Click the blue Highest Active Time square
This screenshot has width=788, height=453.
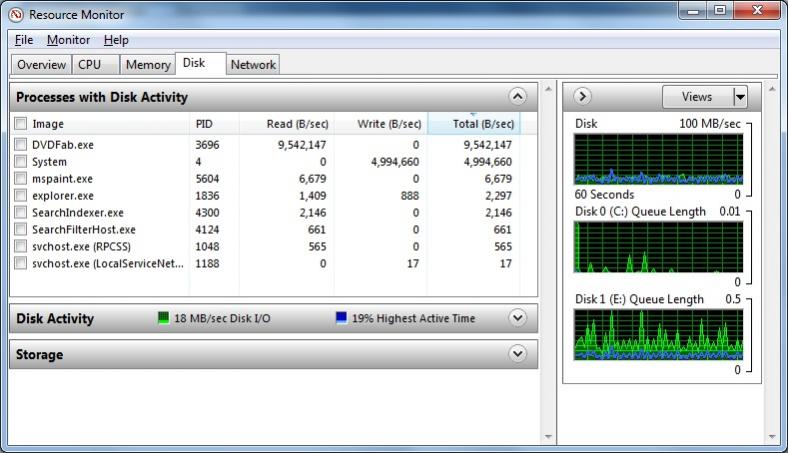coord(341,318)
